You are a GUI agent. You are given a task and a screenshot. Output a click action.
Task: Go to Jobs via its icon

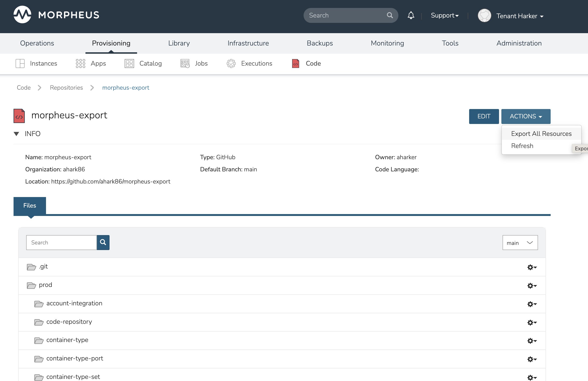pyautogui.click(x=185, y=63)
